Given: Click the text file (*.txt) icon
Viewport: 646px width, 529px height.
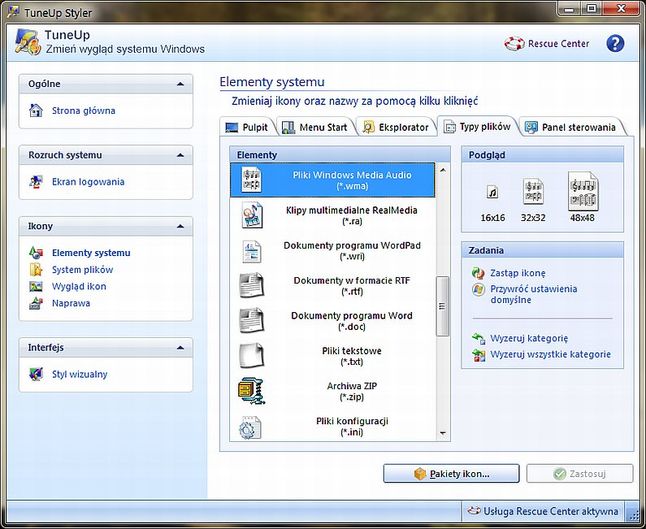Looking at the screenshot, I should click(x=251, y=356).
